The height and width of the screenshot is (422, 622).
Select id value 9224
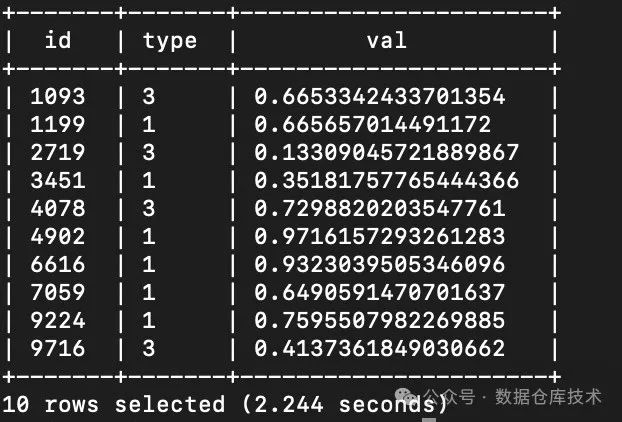pyautogui.click(x=58, y=320)
